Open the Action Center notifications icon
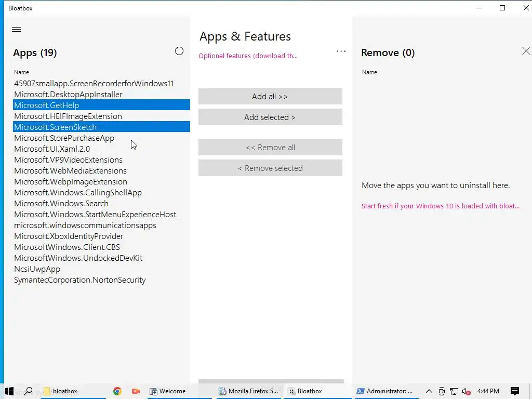532x399 pixels. pos(515,391)
